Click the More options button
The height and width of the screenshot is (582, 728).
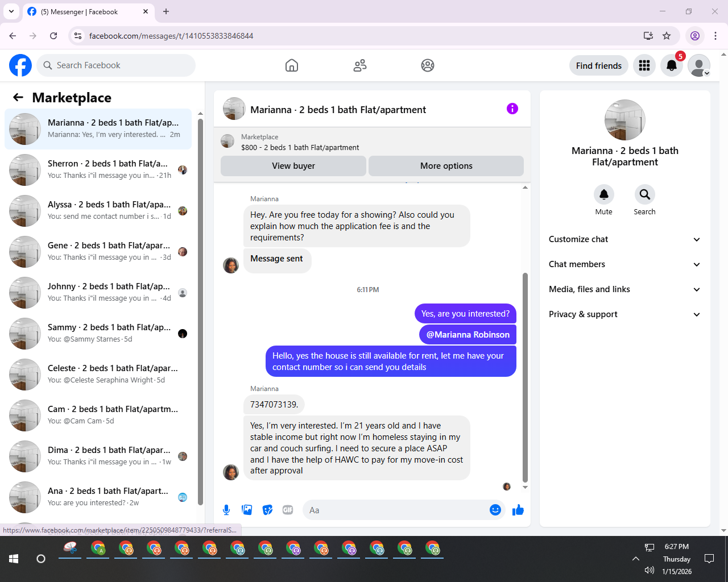(x=446, y=166)
